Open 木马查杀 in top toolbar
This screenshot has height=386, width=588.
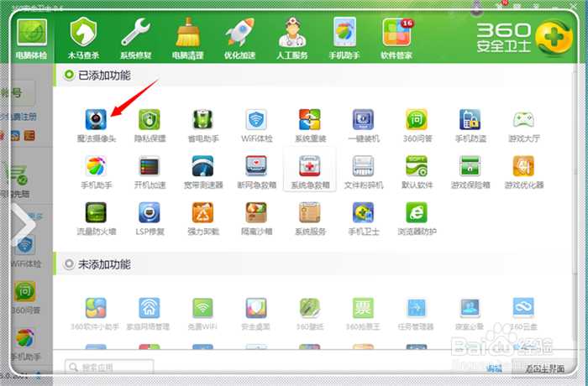click(x=83, y=39)
